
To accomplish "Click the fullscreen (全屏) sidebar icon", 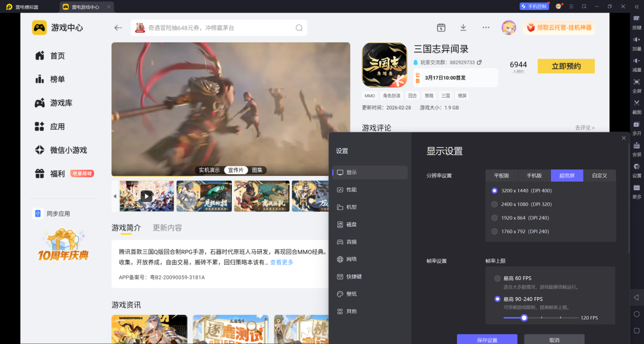I will (636, 84).
